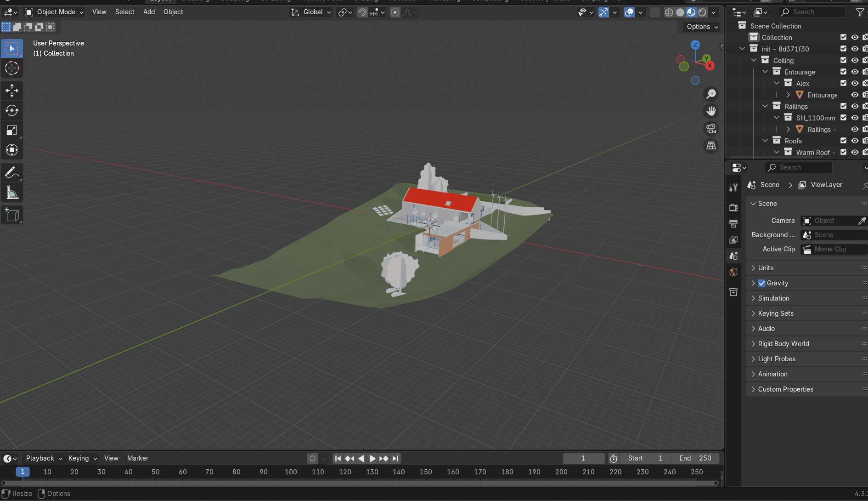
Task: Open the Object menu
Action: click(x=173, y=12)
